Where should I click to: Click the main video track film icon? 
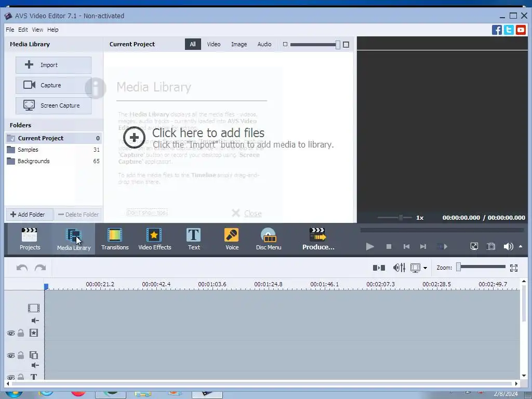(34, 308)
